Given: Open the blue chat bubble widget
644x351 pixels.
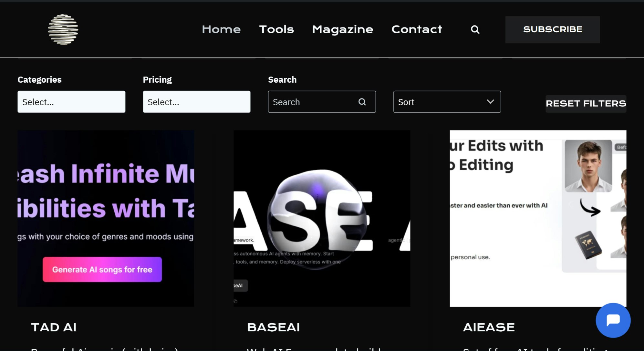Looking at the screenshot, I should click(x=613, y=320).
